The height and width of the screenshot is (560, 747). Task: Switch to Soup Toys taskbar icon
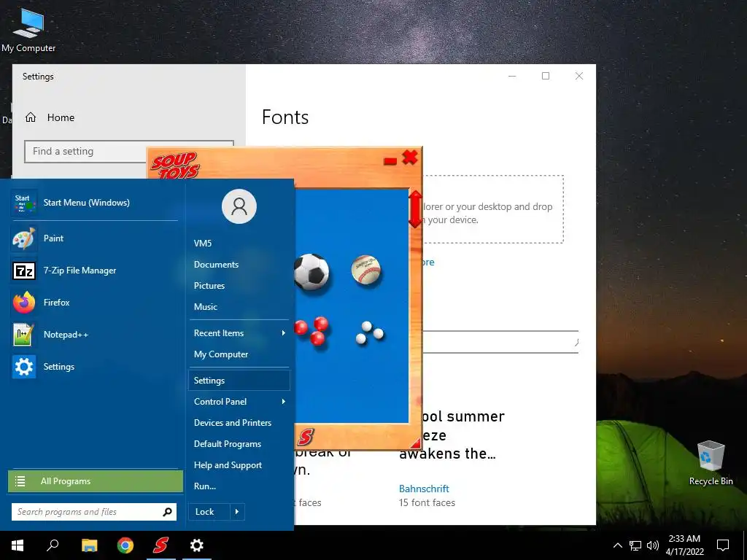pyautogui.click(x=161, y=545)
